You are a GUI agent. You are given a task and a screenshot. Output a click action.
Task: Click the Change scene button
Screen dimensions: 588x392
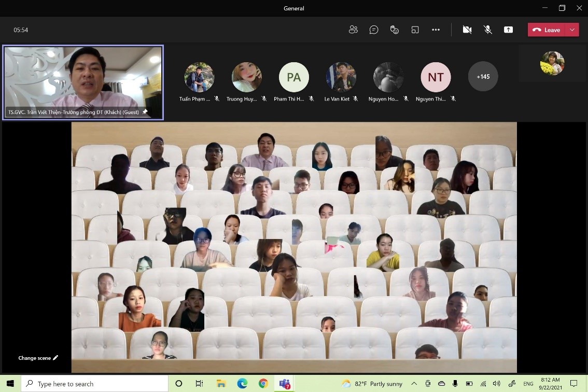point(38,358)
